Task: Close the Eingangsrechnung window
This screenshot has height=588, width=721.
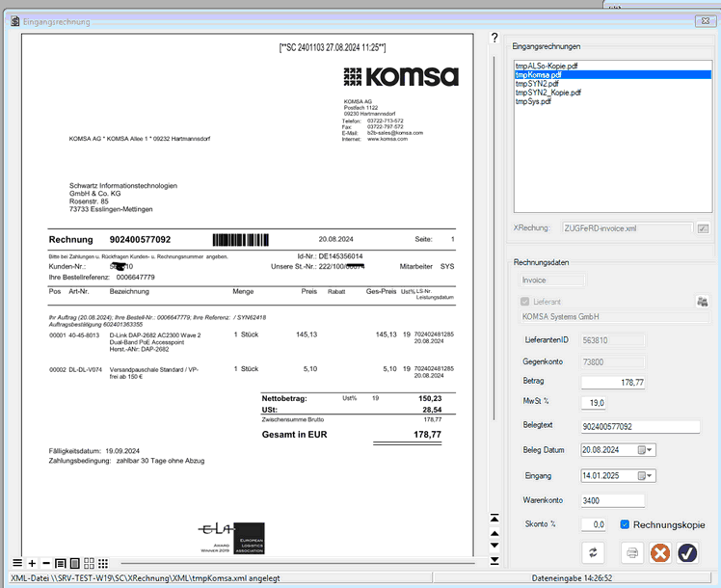Action: coord(705,20)
